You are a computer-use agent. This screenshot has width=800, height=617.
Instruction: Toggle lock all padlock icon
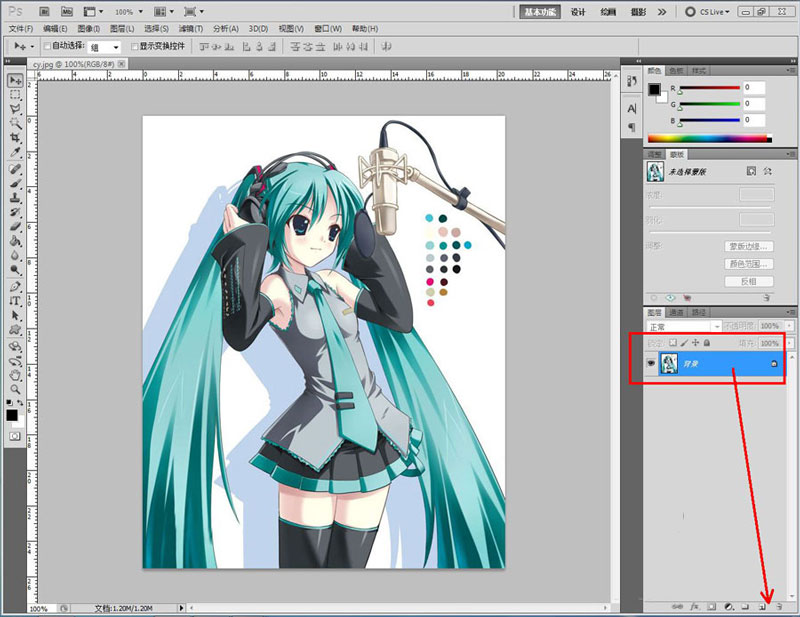click(707, 343)
